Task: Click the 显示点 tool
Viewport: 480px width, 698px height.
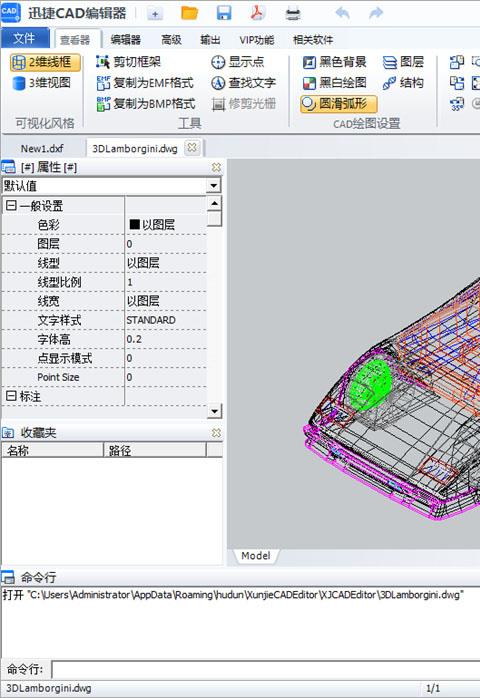Action: 237,62
